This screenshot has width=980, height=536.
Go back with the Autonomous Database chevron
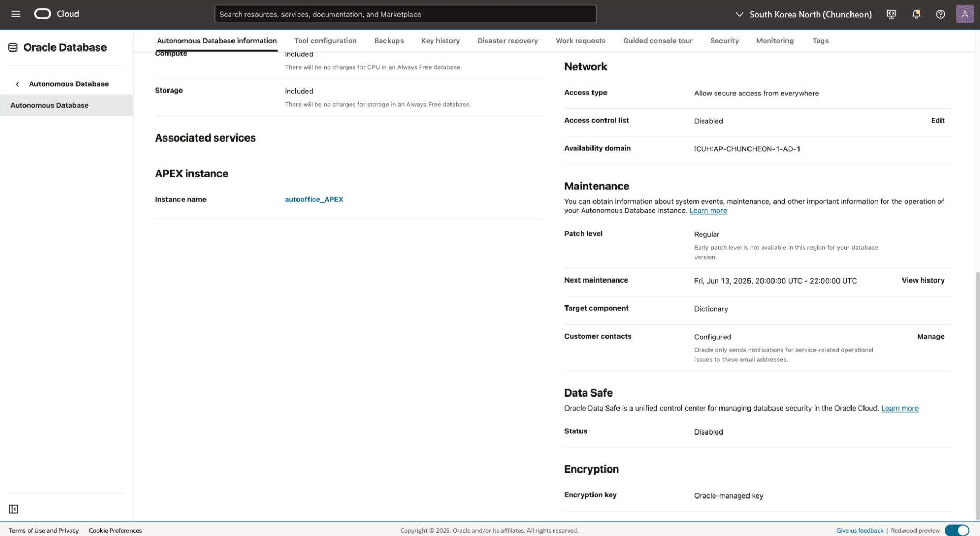pos(17,84)
